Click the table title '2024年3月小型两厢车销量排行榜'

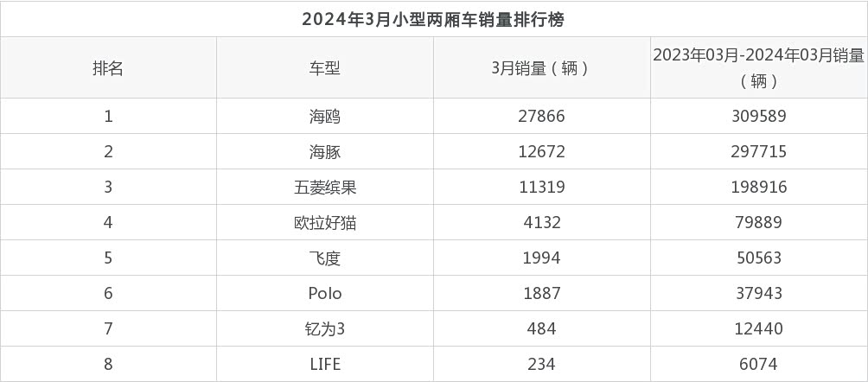click(433, 19)
